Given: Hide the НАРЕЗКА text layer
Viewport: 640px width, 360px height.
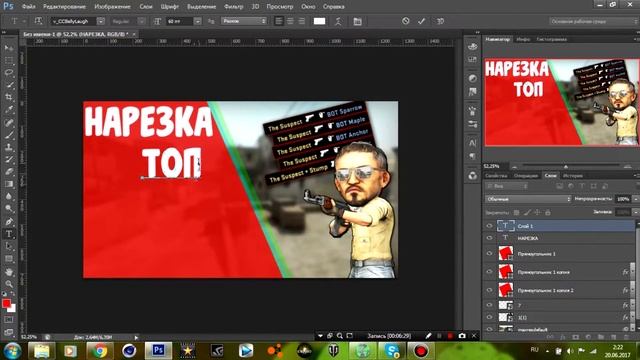Looking at the screenshot, I should [x=489, y=238].
